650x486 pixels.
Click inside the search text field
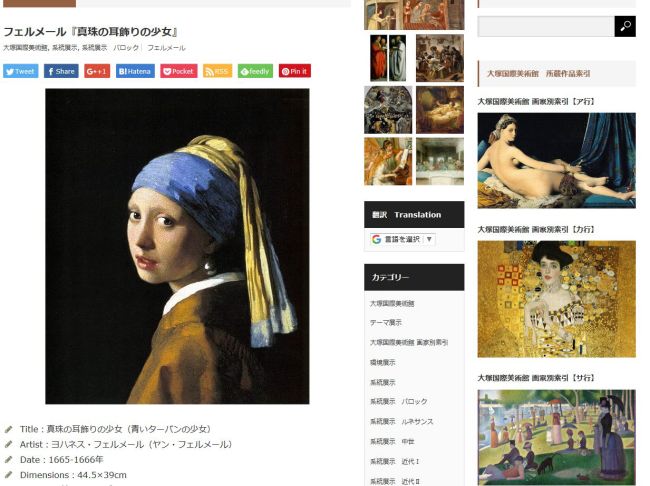[546, 26]
